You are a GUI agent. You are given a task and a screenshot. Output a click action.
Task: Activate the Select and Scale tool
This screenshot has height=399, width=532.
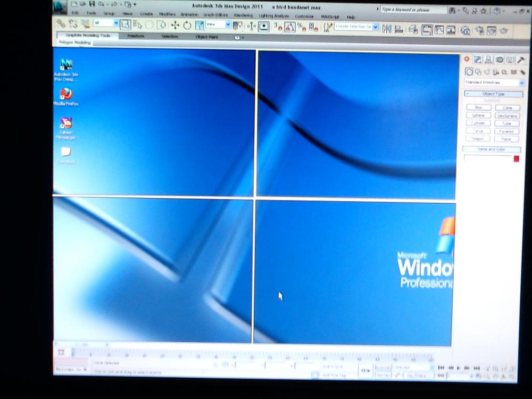point(199,25)
